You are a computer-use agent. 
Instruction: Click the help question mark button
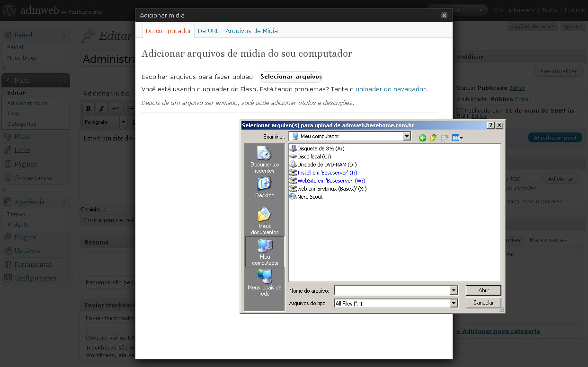[491, 125]
